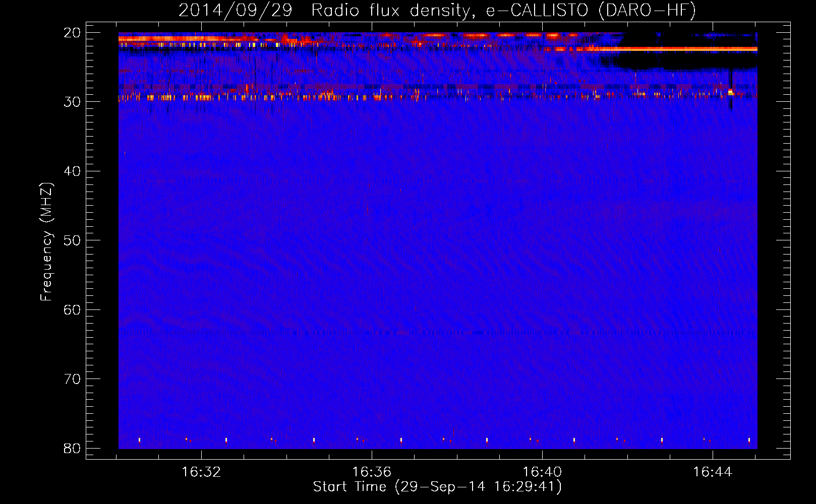Click the time tick label "16:32"
The height and width of the screenshot is (504, 816).
[x=201, y=472]
